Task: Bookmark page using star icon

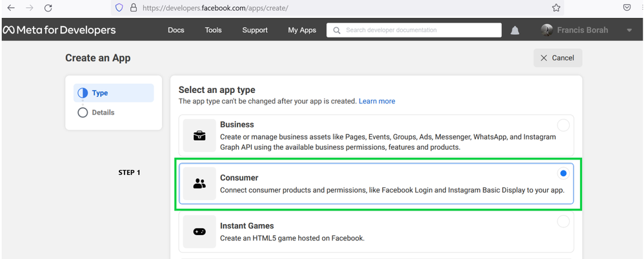Action: click(556, 8)
